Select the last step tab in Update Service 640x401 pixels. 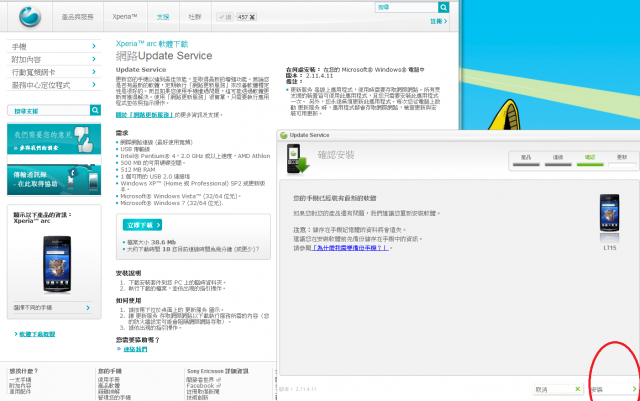622,160
